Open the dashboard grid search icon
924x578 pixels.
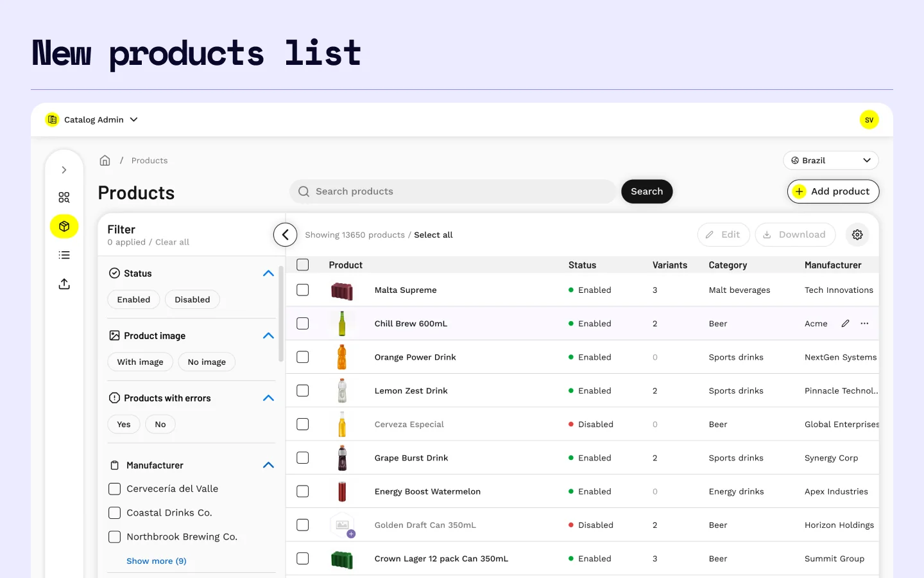64,197
